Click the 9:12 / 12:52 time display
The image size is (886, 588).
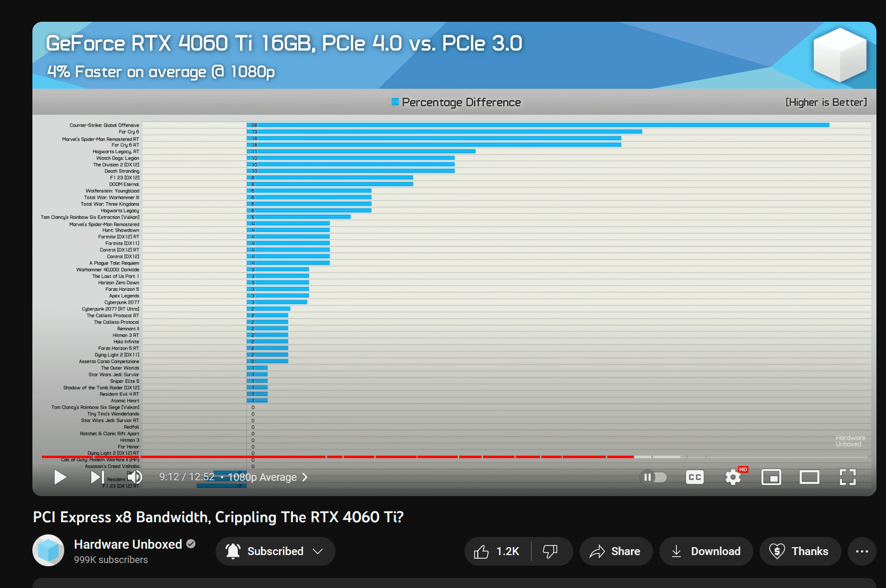[x=187, y=477]
